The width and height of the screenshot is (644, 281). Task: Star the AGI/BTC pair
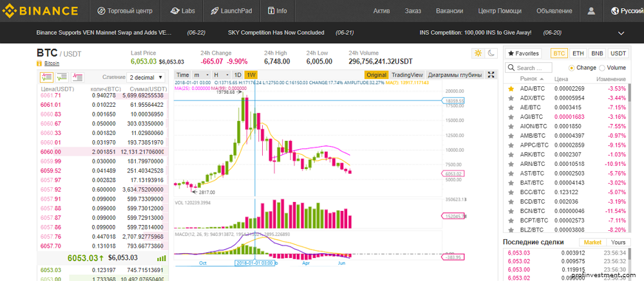(x=511, y=116)
